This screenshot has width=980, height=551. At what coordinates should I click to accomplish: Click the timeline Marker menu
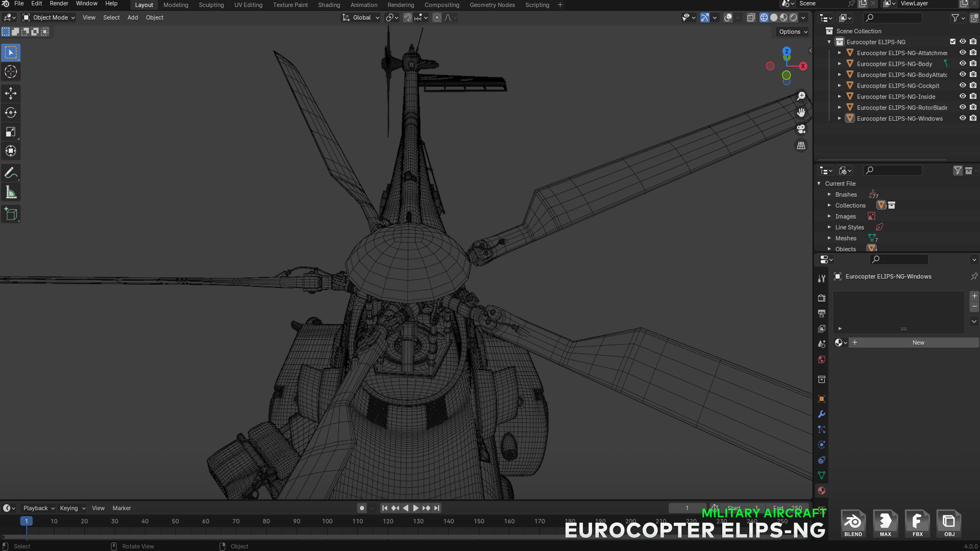[121, 508]
